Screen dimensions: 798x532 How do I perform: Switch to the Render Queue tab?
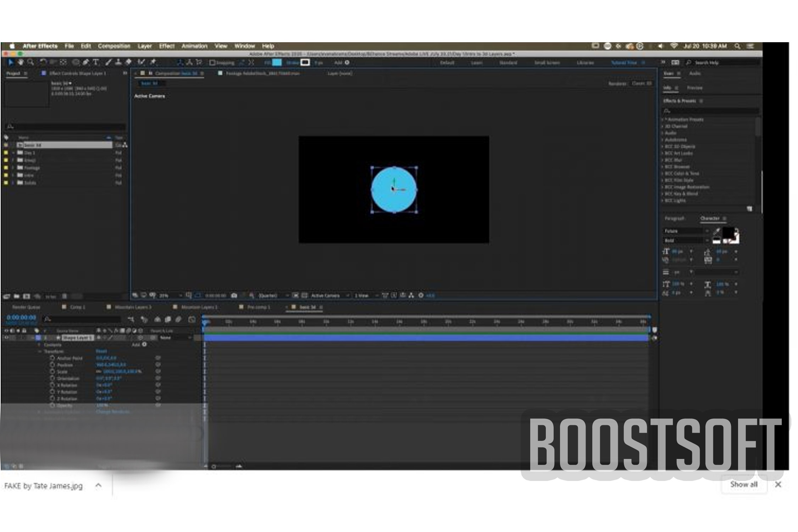[x=26, y=307]
